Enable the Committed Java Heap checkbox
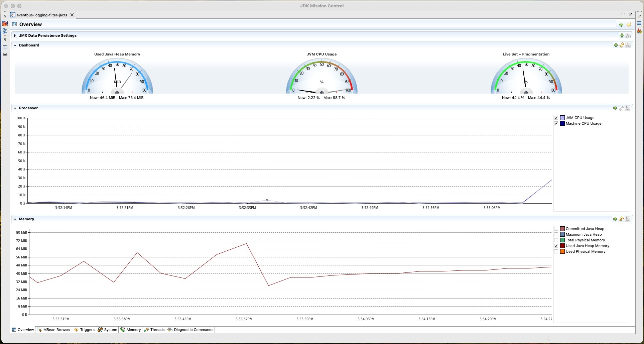 point(556,229)
